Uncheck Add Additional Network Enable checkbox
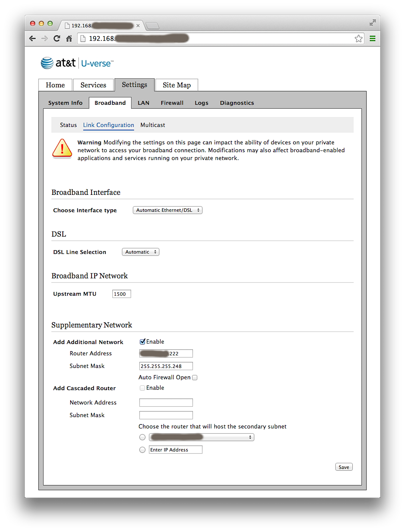The image size is (405, 532). [142, 342]
